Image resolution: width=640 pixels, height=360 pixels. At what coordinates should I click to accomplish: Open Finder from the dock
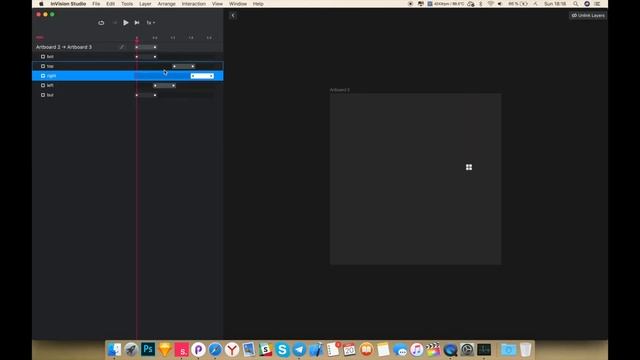click(x=114, y=349)
